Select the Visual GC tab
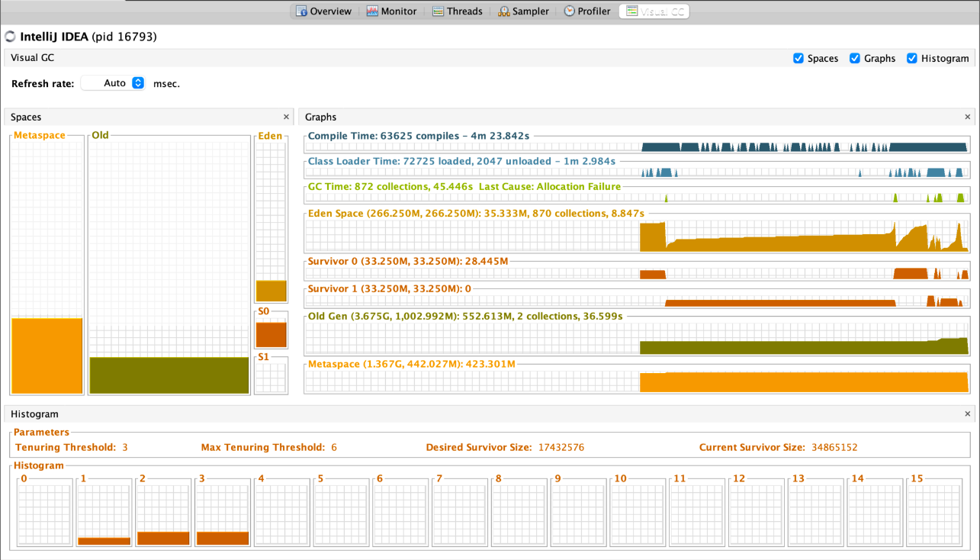This screenshot has width=980, height=560. coord(654,11)
